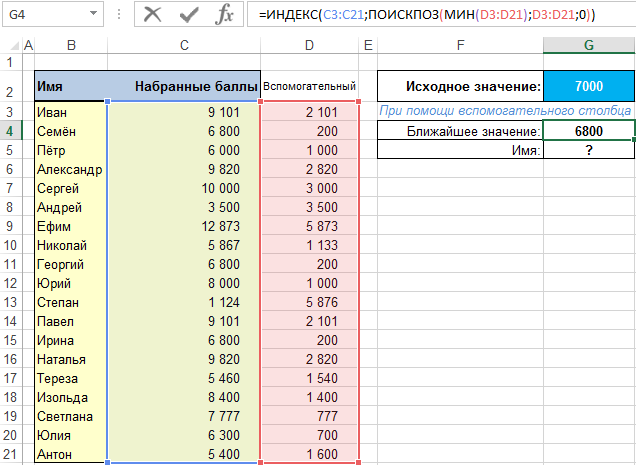Select the name cell 'Александр'

(x=71, y=169)
